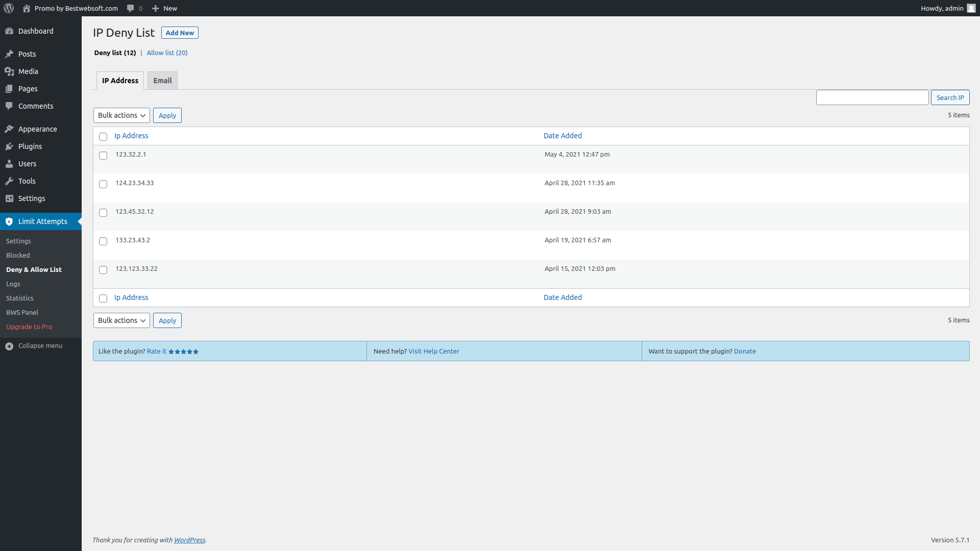The width and height of the screenshot is (980, 551).
Task: Open the Statistics submenu item
Action: (20, 298)
